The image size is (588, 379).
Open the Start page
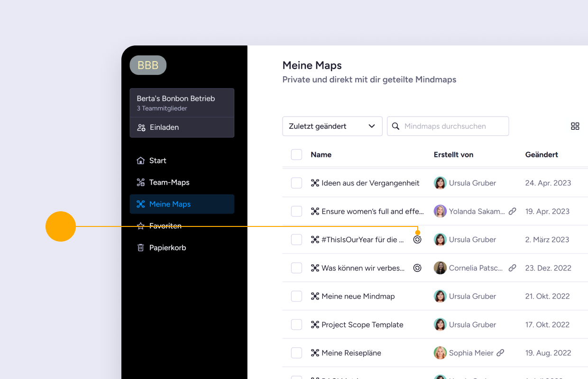pos(182,161)
